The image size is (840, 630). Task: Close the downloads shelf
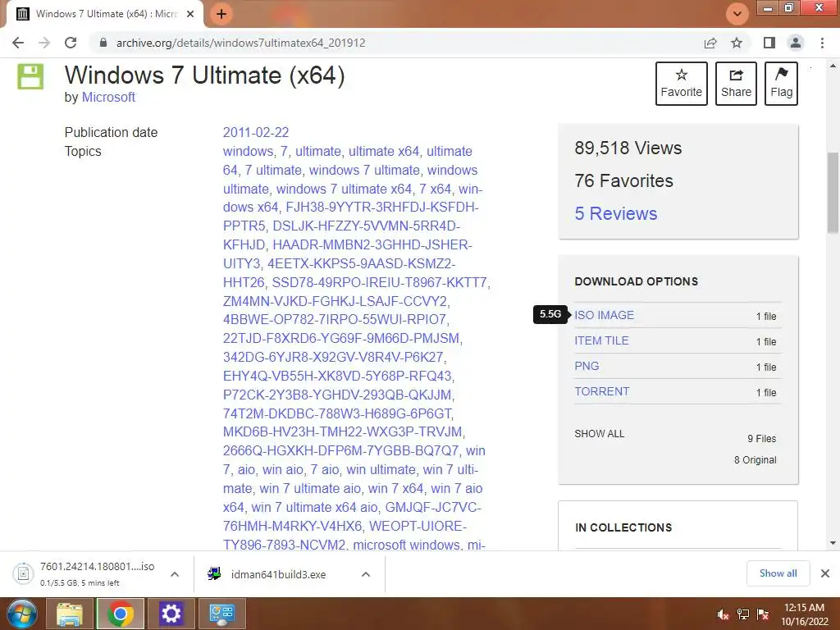[x=825, y=573]
